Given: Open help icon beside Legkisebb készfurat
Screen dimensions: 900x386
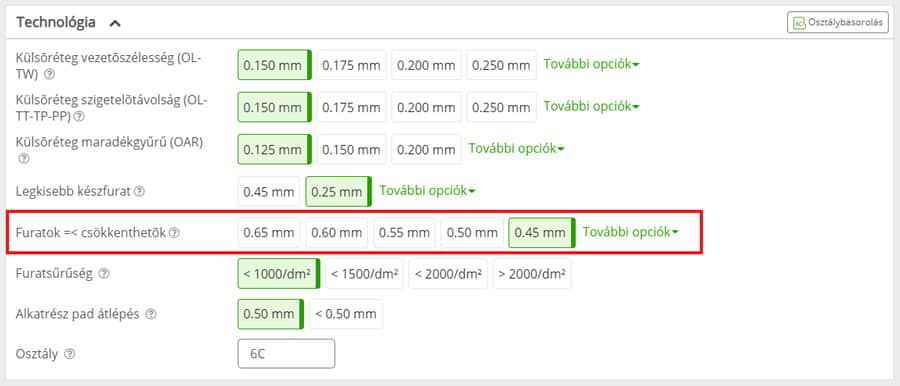Looking at the screenshot, I should click(139, 191).
